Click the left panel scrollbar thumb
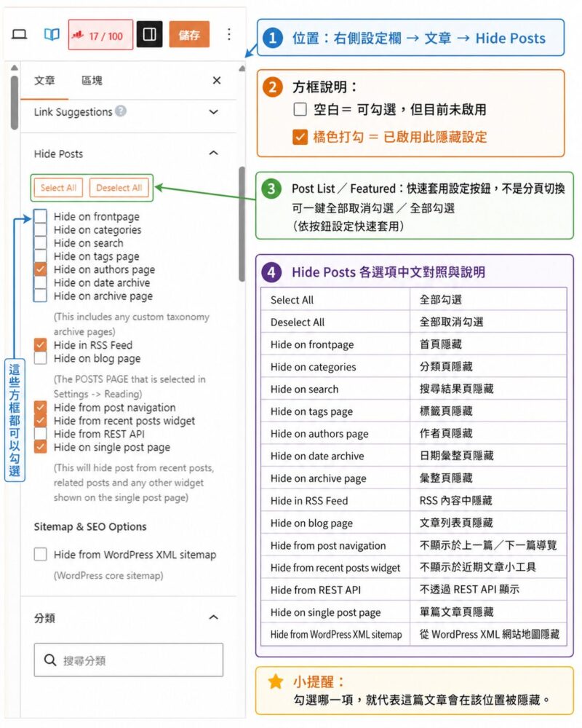Screen dimensions: 582x728 pos(15,102)
